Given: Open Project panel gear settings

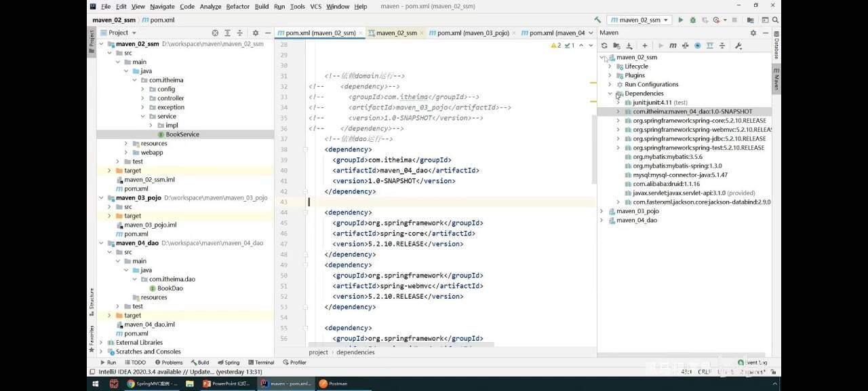Looking at the screenshot, I should (x=256, y=33).
